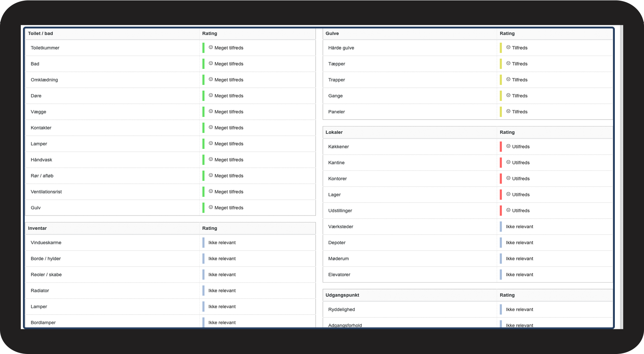Click Ikke relevant rating for Bordlamper

(x=222, y=323)
